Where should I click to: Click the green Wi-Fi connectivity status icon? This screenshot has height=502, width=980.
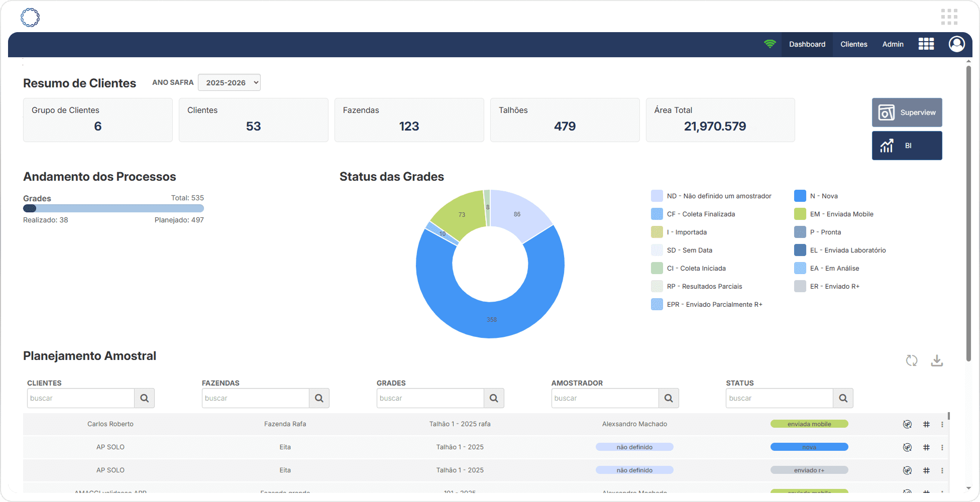click(x=770, y=44)
